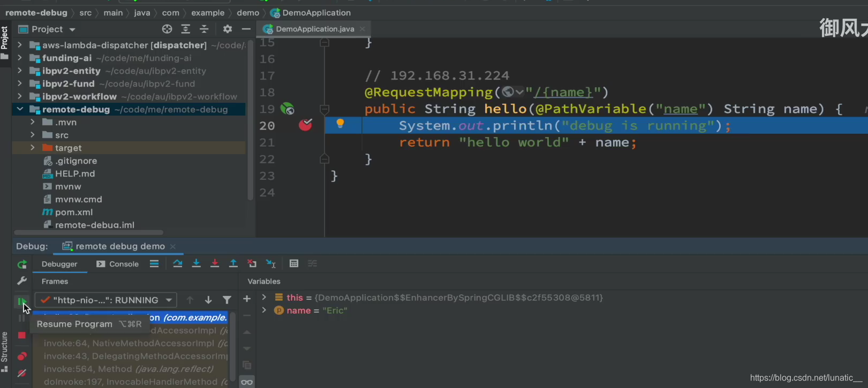Screen dimensions: 868x388
Task: Click the Expand All icon in Project panel
Action: [x=186, y=29]
